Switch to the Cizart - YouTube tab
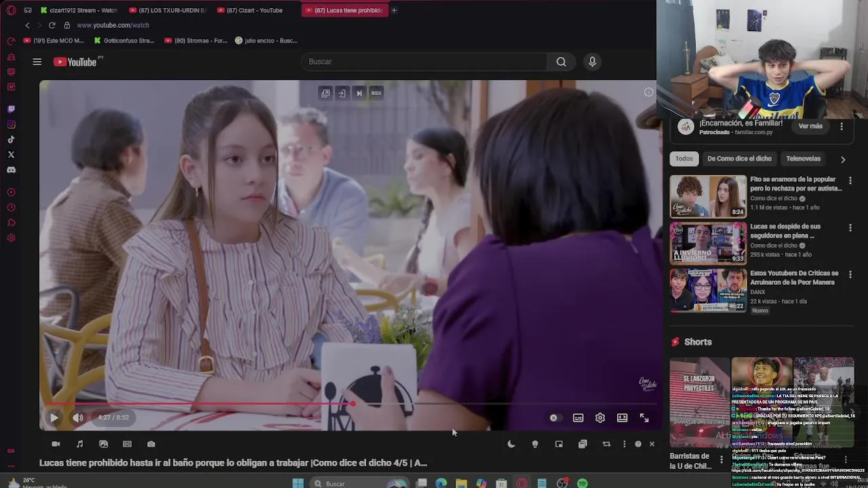 pos(256,10)
